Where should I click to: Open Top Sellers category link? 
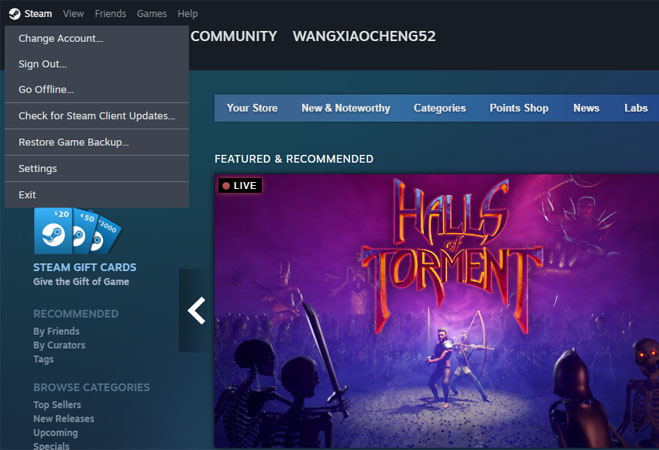[57, 405]
